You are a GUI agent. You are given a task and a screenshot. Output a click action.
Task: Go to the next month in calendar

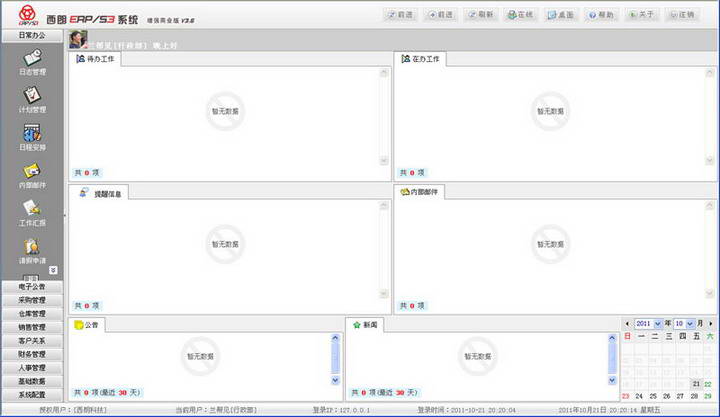[x=711, y=324]
